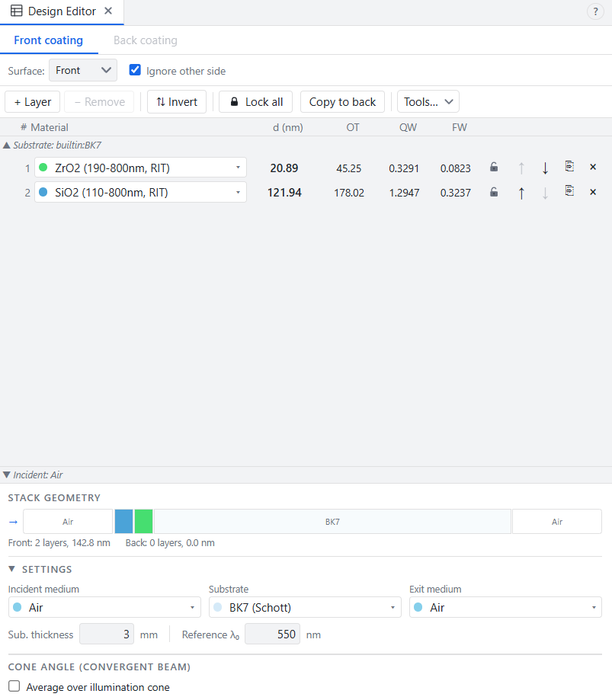Duplicate the SiO2 layer via copy icon

(569, 191)
